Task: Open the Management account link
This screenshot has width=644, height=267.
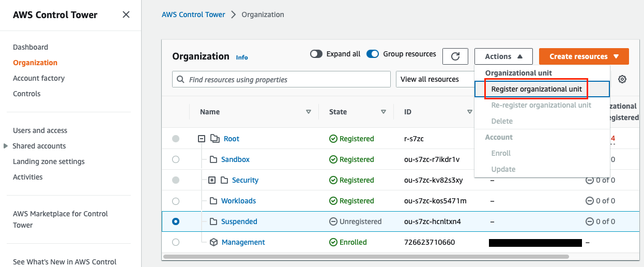Action: coord(243,242)
